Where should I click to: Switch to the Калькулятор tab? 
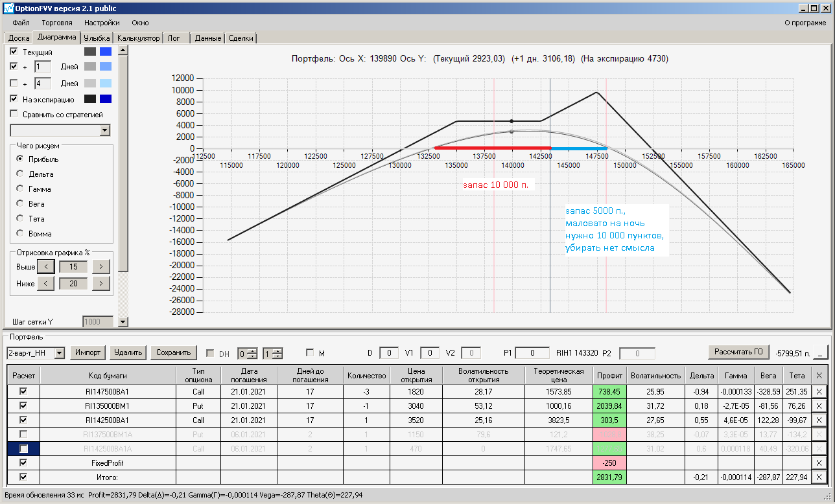[138, 38]
